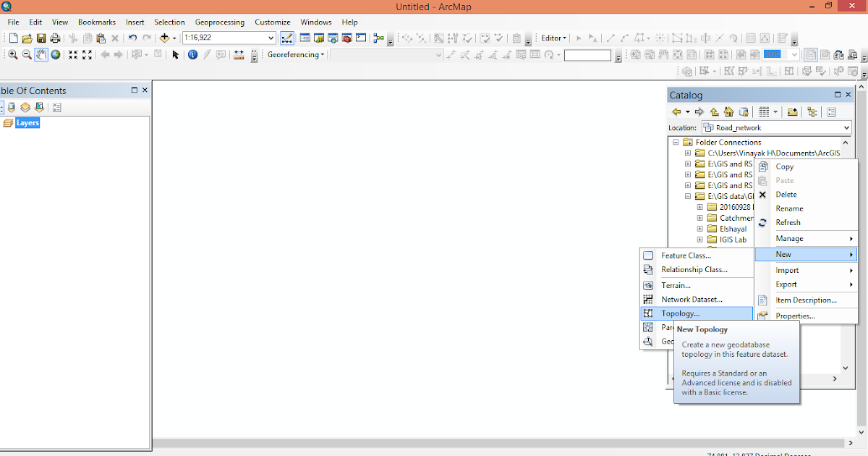The height and width of the screenshot is (456, 868).
Task: Zoom to Full Extent globe icon
Action: point(56,54)
